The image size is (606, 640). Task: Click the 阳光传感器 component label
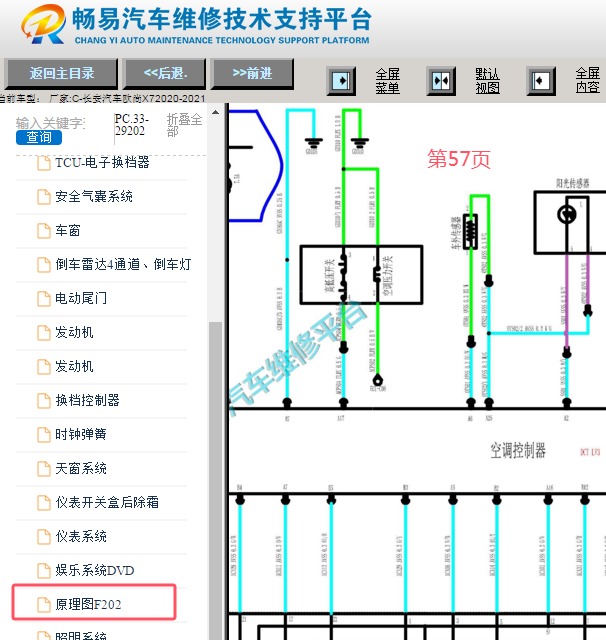pos(573,183)
